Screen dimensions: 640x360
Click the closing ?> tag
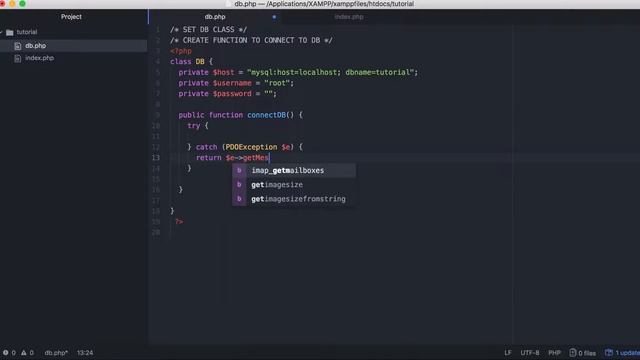pyautogui.click(x=179, y=222)
